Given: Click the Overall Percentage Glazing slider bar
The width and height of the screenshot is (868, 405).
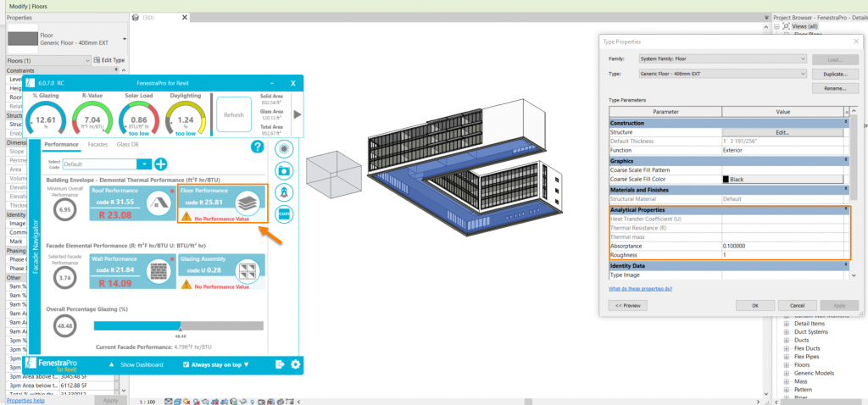Looking at the screenshot, I should click(179, 326).
